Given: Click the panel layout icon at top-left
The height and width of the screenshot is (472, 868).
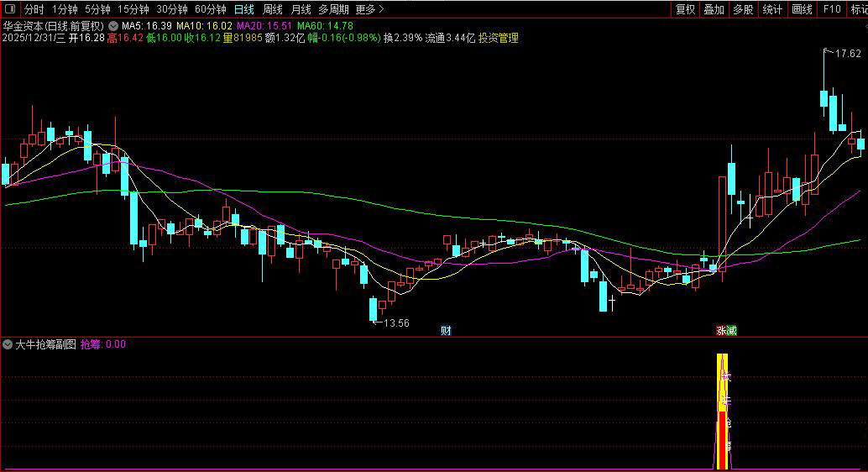Looking at the screenshot, I should pyautogui.click(x=10, y=10).
